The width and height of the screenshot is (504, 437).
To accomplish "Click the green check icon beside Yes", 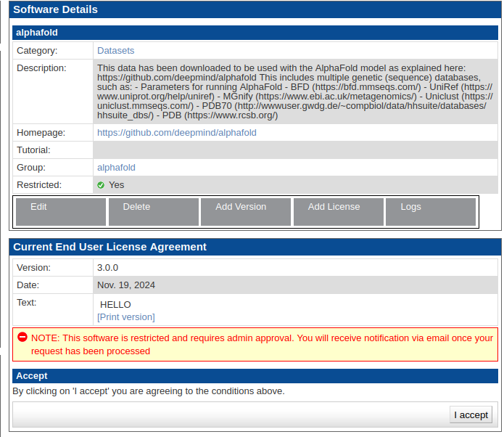I will (101, 185).
